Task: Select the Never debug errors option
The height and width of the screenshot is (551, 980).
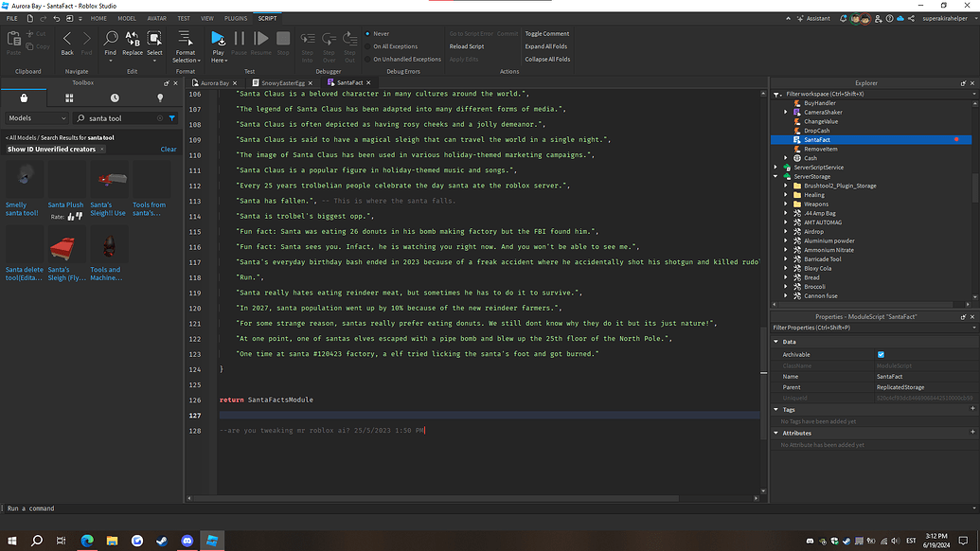Action: pyautogui.click(x=377, y=34)
